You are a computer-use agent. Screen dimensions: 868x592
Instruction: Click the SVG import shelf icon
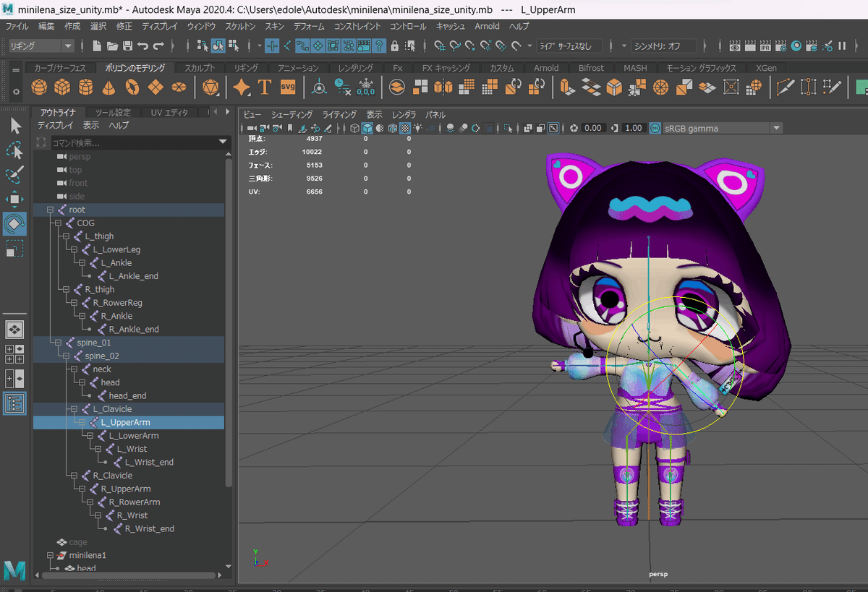(x=288, y=87)
